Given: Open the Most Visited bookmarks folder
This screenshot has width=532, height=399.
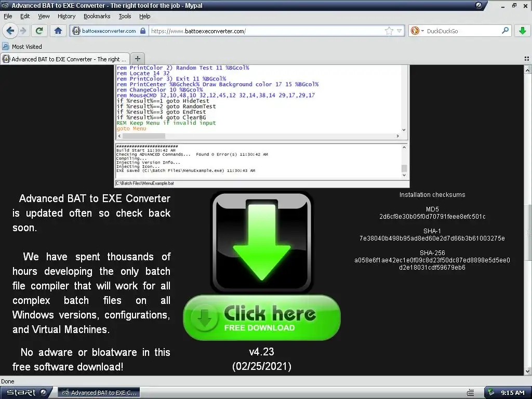Looking at the screenshot, I should (x=22, y=46).
